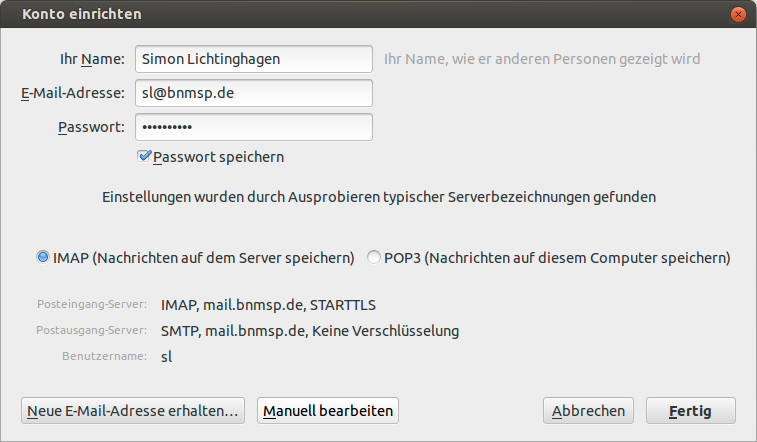Click the E-Mail-Adresse label
The height and width of the screenshot is (442, 757).
pos(73,93)
